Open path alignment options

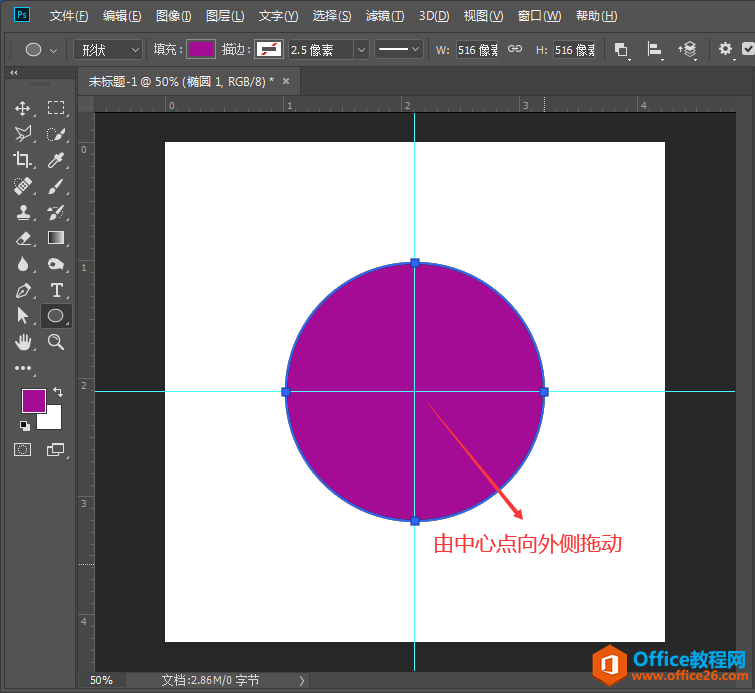click(654, 50)
